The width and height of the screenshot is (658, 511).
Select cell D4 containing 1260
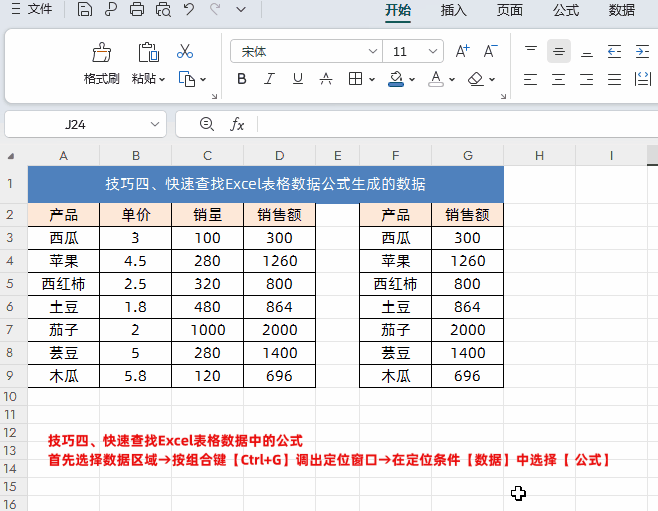pyautogui.click(x=279, y=261)
